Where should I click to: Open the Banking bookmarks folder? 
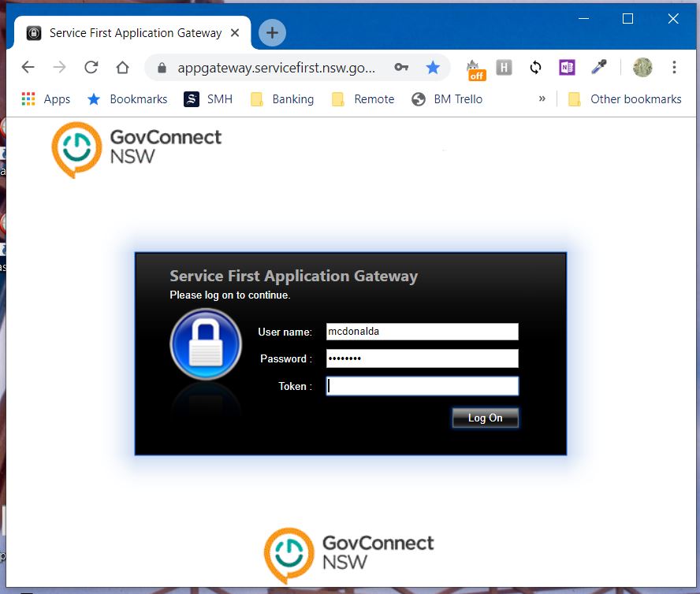[x=282, y=99]
